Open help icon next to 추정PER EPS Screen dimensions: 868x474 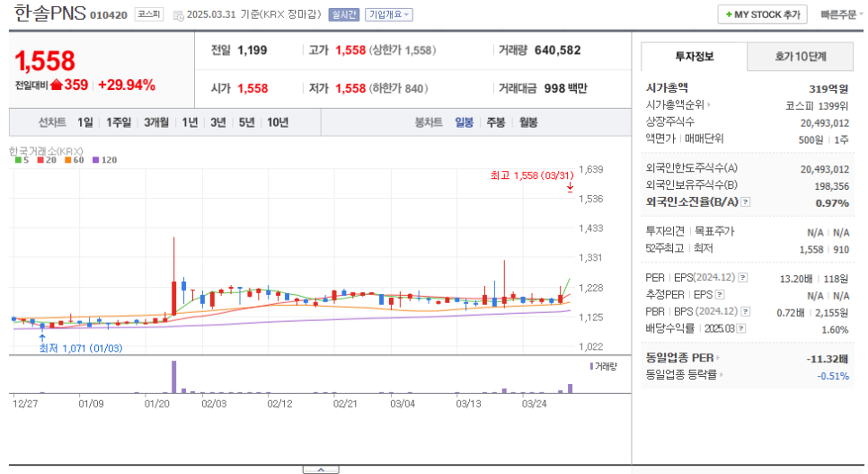point(720,295)
